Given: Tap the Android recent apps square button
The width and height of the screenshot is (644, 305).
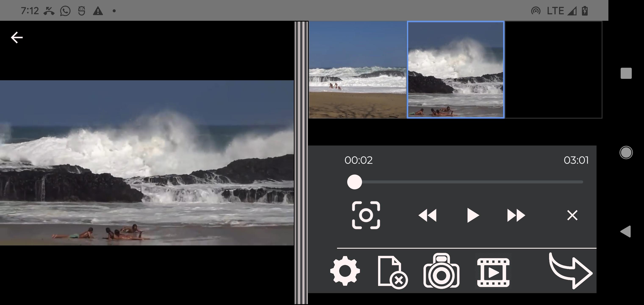Looking at the screenshot, I should click(626, 73).
